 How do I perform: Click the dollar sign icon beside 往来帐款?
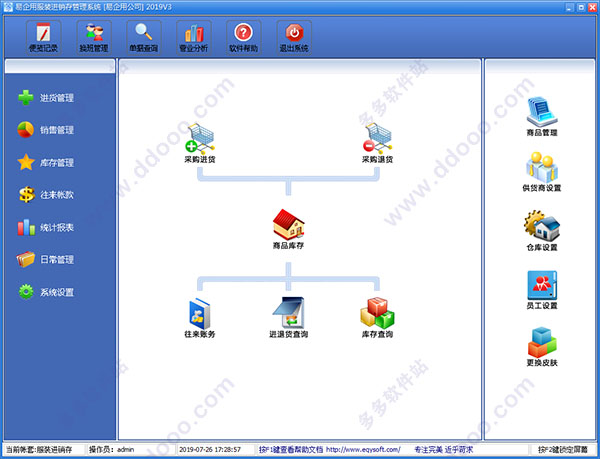pyautogui.click(x=27, y=195)
